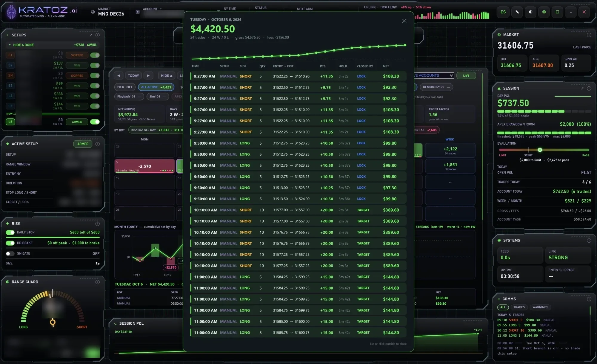Go to next day with right arrow
Image resolution: width=597 pixels, height=364 pixels.
tap(148, 76)
